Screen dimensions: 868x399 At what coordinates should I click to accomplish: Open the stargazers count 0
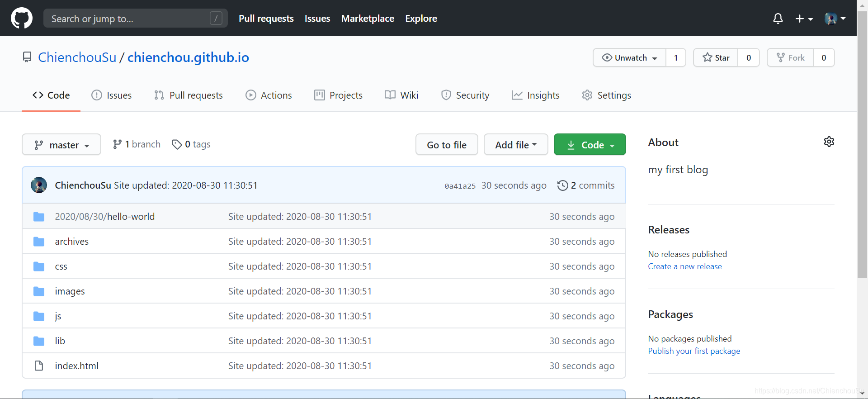749,57
